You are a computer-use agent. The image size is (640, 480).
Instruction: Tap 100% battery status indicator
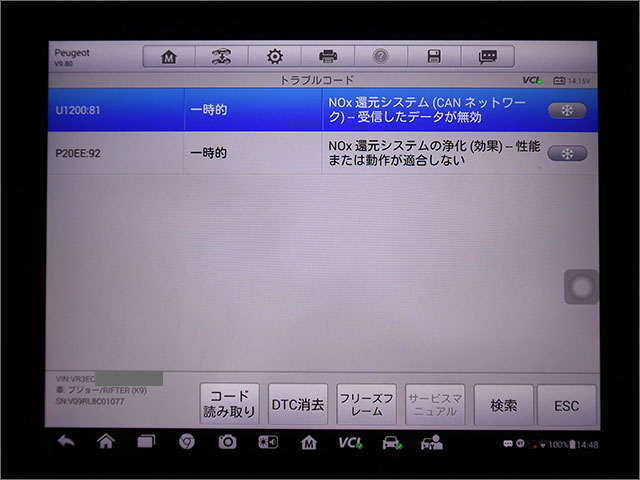point(562,444)
